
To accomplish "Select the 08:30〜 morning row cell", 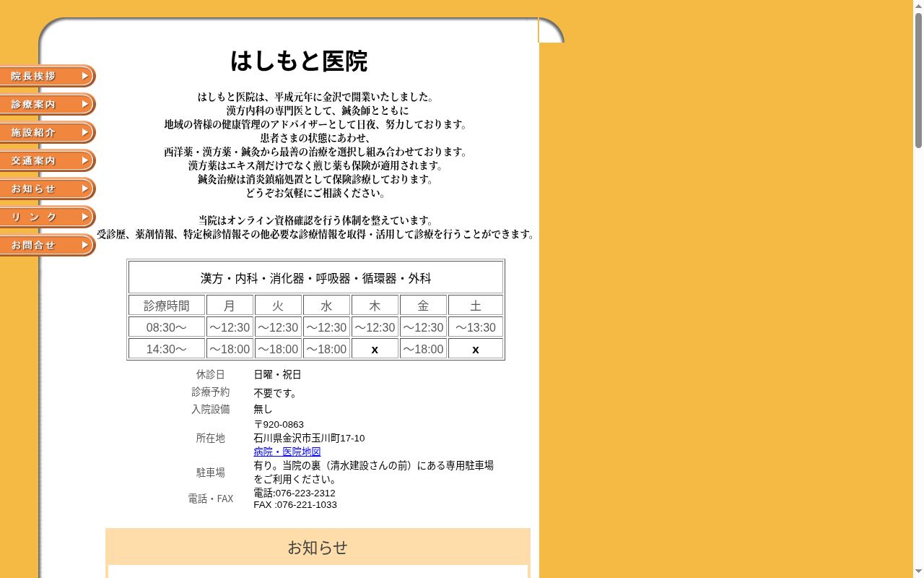I will coord(167,327).
